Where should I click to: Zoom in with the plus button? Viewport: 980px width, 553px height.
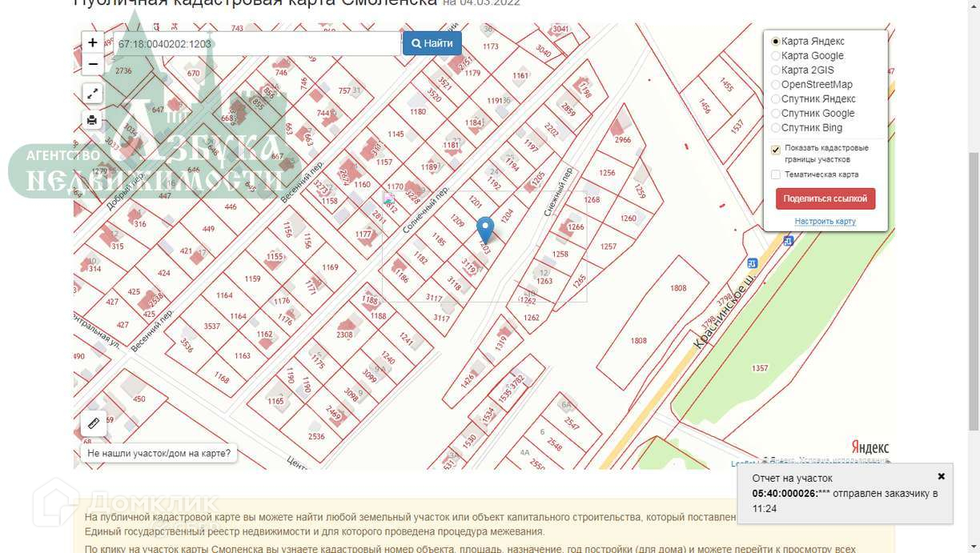pyautogui.click(x=93, y=43)
